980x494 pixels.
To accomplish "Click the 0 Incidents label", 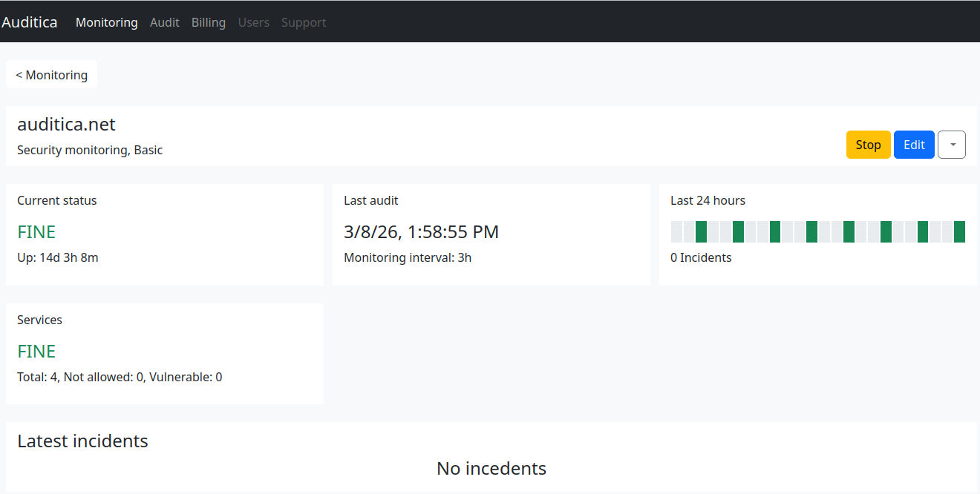I will [x=701, y=257].
